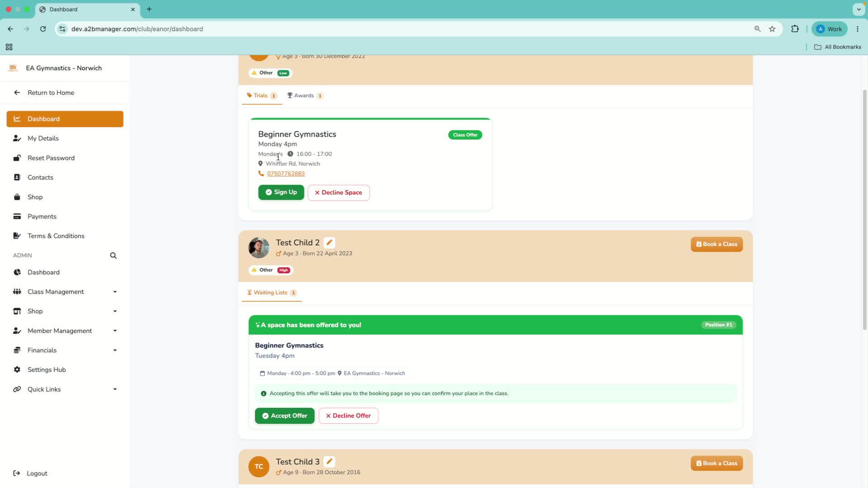868x488 pixels.
Task: Expand Quick Links submenu
Action: pos(115,389)
